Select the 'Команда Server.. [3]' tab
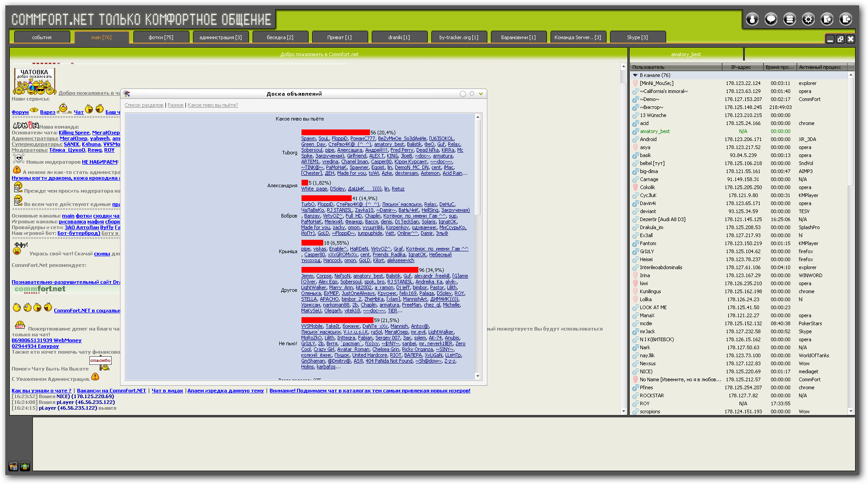The image size is (868, 484). [x=578, y=37]
